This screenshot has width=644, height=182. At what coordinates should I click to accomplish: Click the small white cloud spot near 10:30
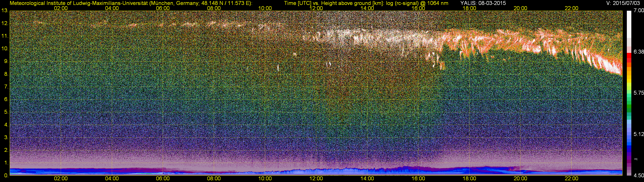pos(278,68)
